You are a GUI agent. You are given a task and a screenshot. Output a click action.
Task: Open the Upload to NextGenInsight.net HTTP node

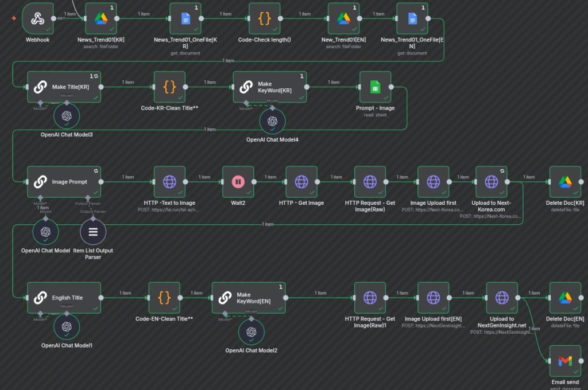pos(502,298)
